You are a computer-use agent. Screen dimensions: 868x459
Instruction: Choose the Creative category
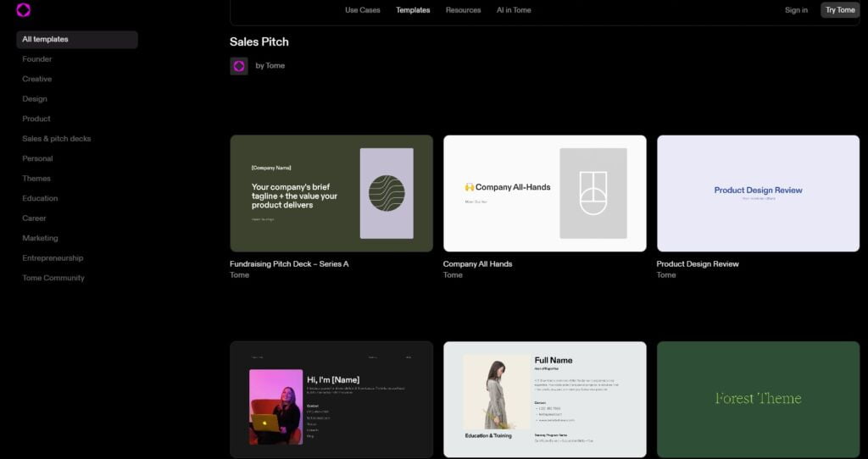pos(37,79)
